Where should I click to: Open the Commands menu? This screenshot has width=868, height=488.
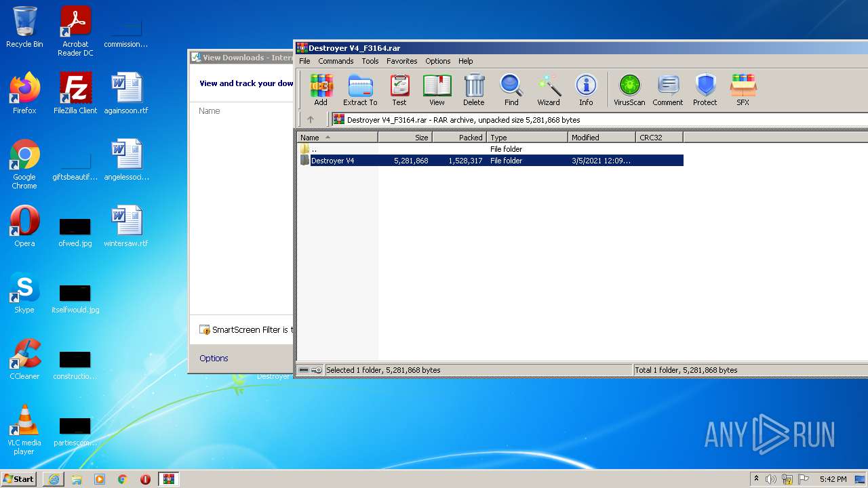(x=336, y=61)
